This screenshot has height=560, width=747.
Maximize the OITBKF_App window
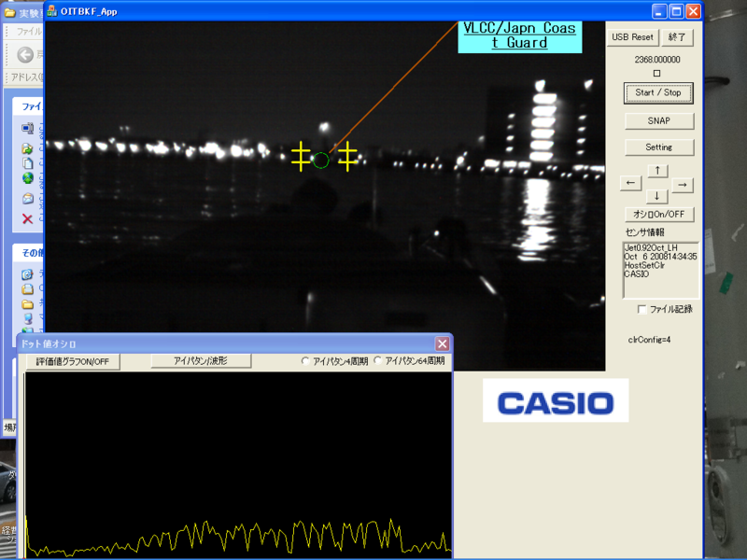point(676,11)
